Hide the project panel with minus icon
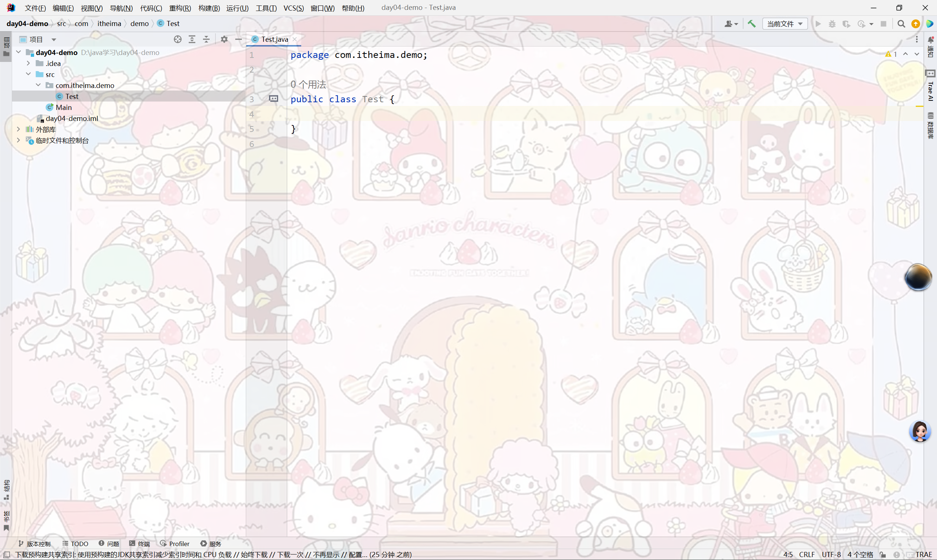Image resolution: width=937 pixels, height=560 pixels. pyautogui.click(x=239, y=39)
